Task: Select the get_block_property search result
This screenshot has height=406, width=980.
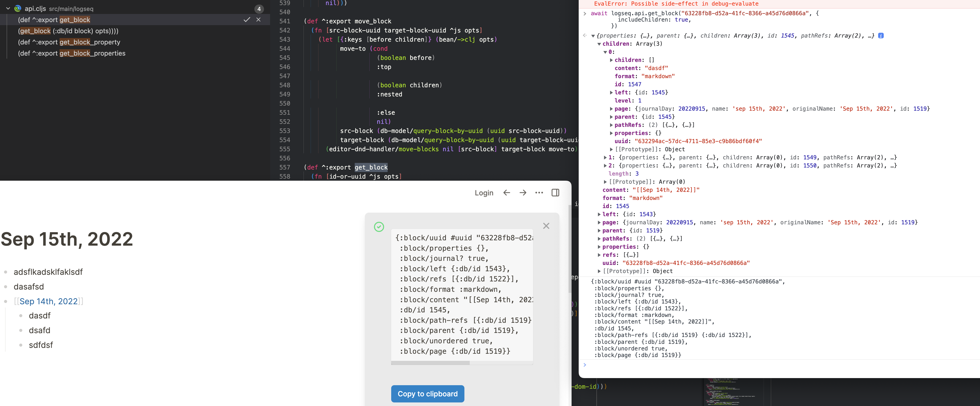Action: [69, 42]
